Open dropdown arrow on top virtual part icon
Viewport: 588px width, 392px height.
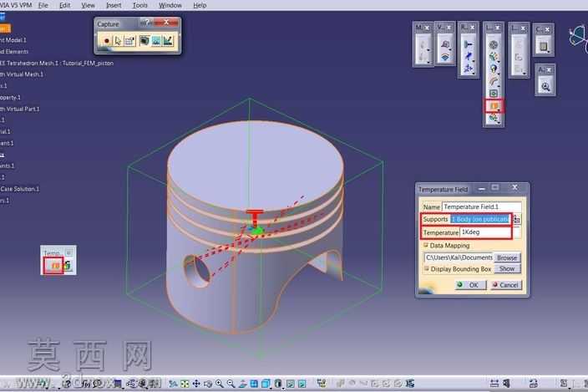coord(450,49)
